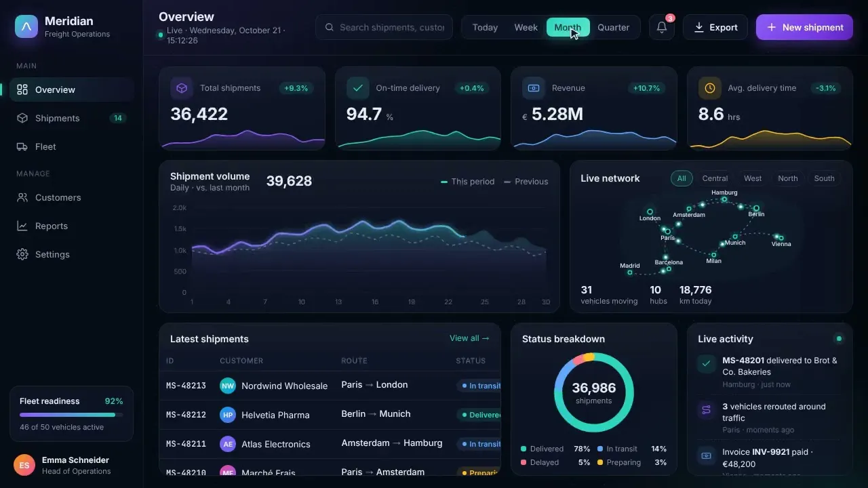The height and width of the screenshot is (488, 868).
Task: Filter live network by West region
Action: (753, 178)
